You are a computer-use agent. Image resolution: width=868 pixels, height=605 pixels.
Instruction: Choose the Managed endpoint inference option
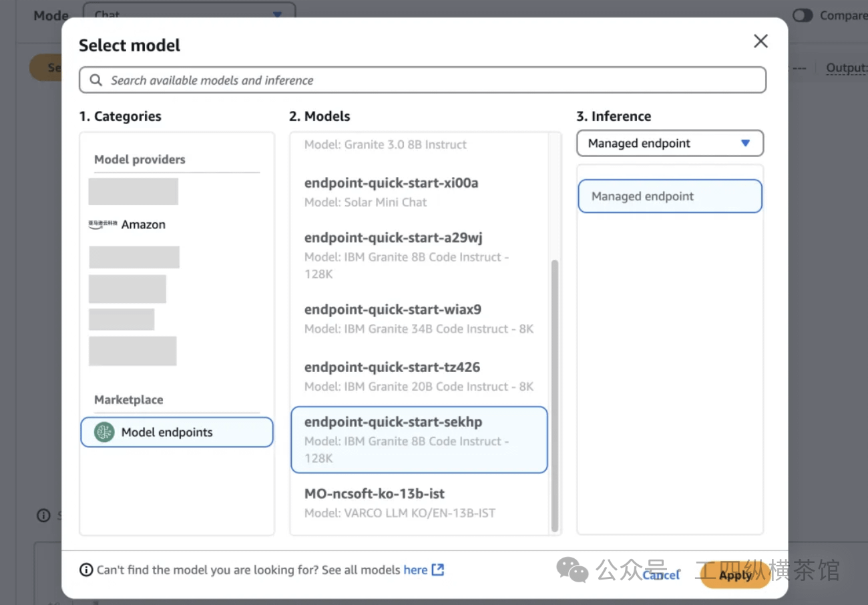click(x=670, y=196)
